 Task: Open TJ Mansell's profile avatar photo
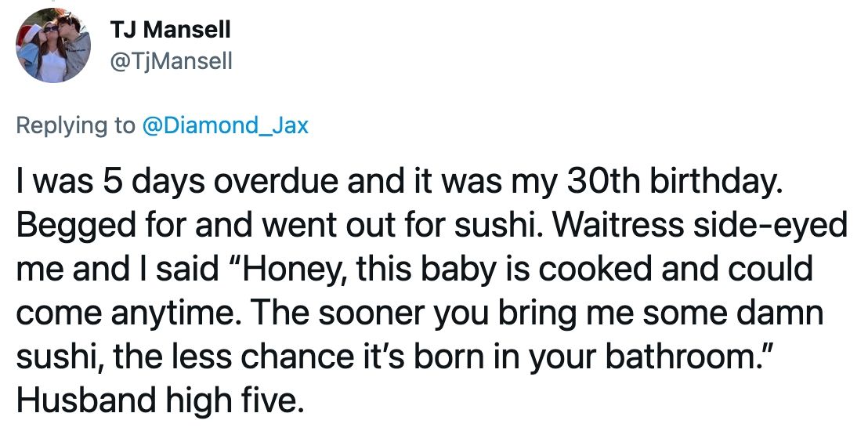point(53,45)
